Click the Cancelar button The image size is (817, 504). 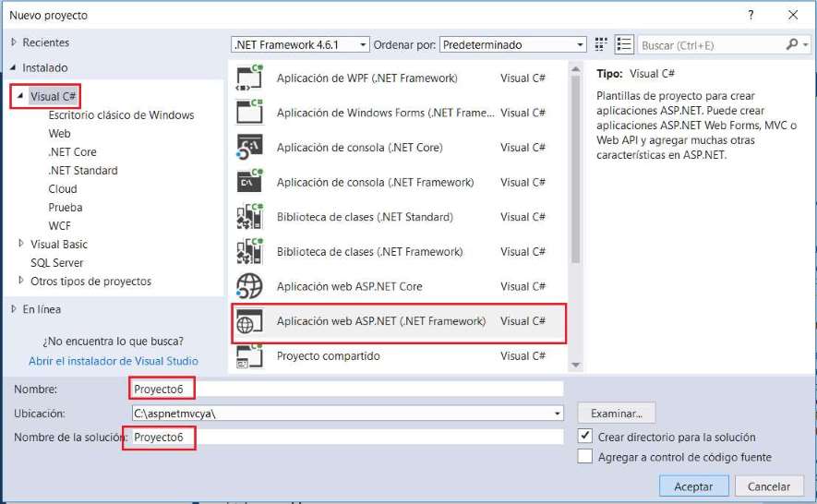(x=769, y=486)
